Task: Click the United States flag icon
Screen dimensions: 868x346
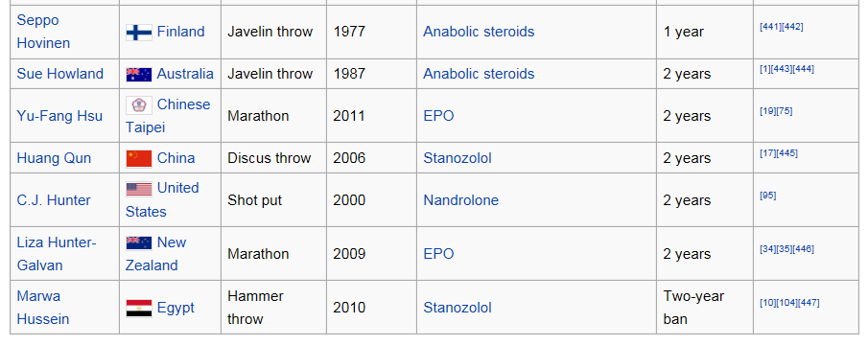Action: (x=138, y=190)
